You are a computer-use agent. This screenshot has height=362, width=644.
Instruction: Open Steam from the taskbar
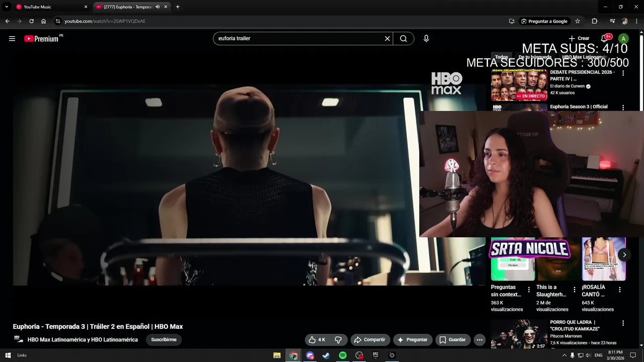tap(326, 355)
